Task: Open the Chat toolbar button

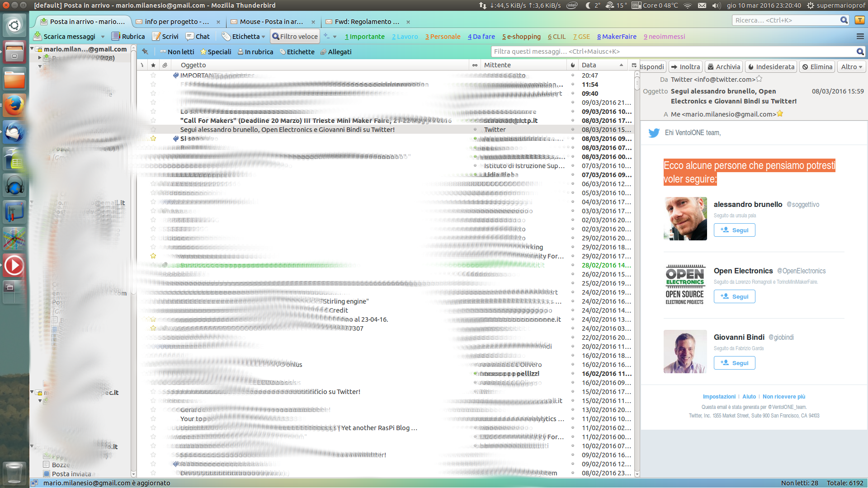Action: 198,37
